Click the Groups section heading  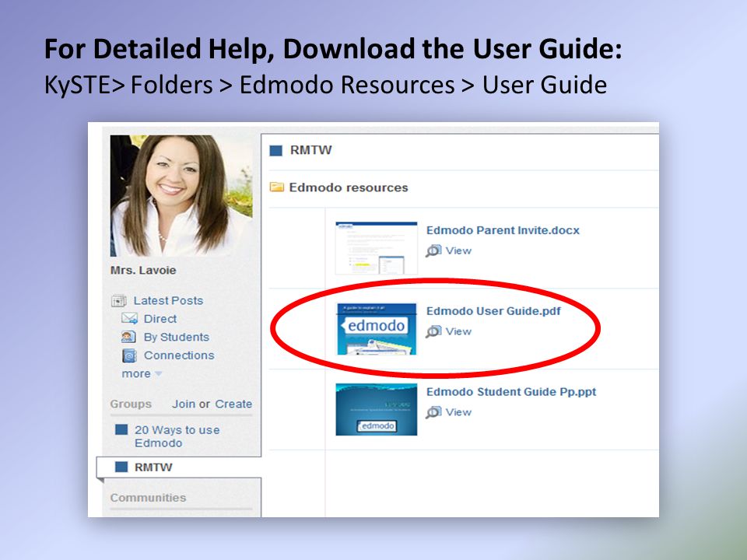(x=131, y=404)
